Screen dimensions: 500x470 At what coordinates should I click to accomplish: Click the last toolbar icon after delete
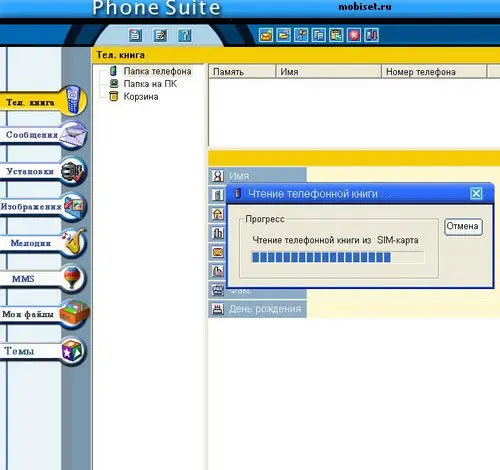pyautogui.click(x=371, y=35)
